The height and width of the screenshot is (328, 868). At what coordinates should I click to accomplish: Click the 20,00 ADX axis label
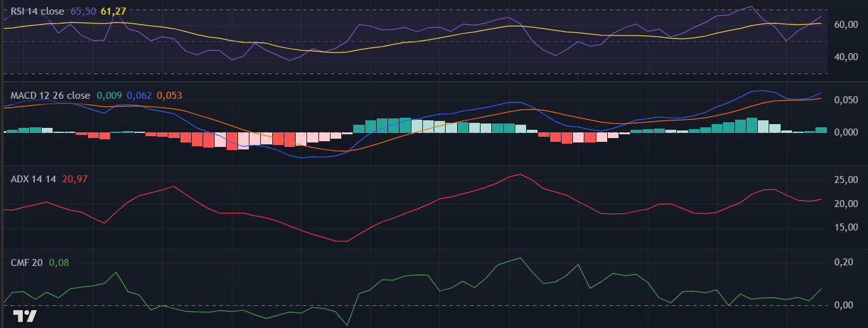(846, 204)
